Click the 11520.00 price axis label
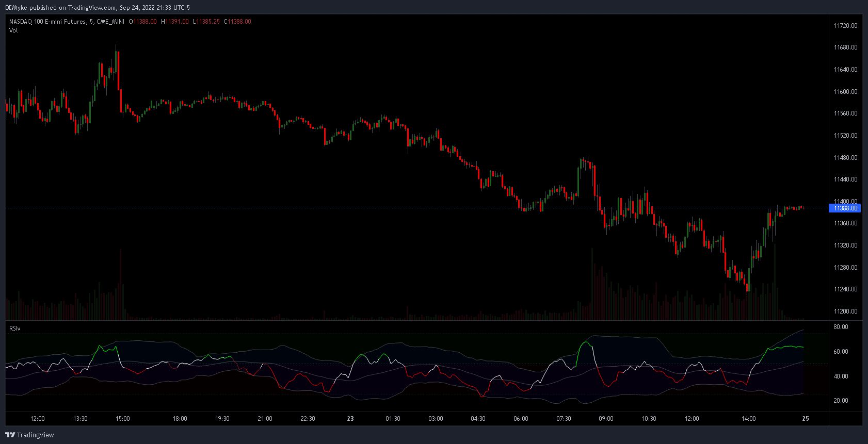868x444 pixels. (846, 136)
